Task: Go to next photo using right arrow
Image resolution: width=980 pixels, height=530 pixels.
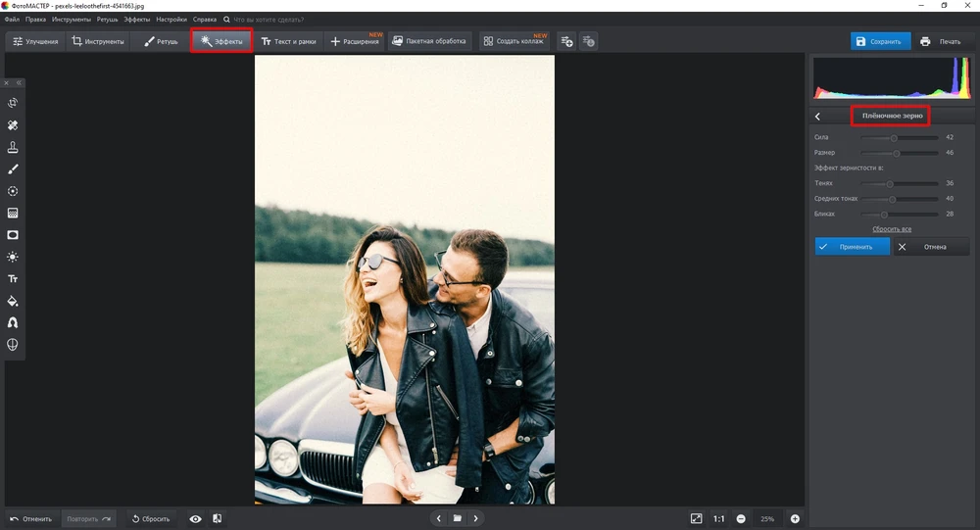Action: click(475, 518)
